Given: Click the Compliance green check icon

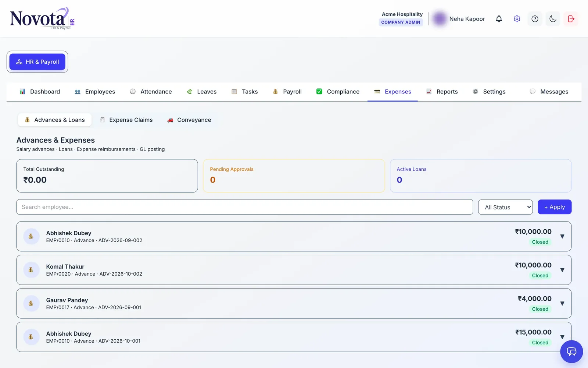Looking at the screenshot, I should [319, 92].
